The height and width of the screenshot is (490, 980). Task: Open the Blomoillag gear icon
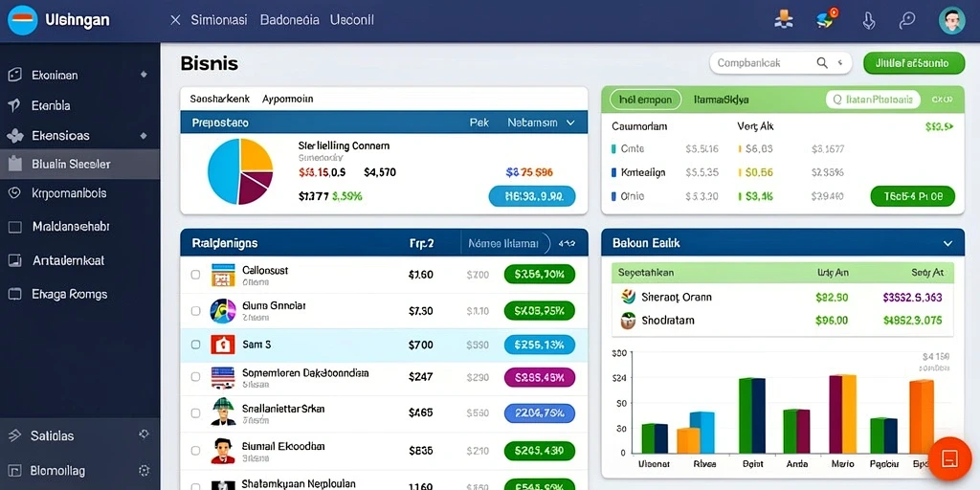[144, 471]
